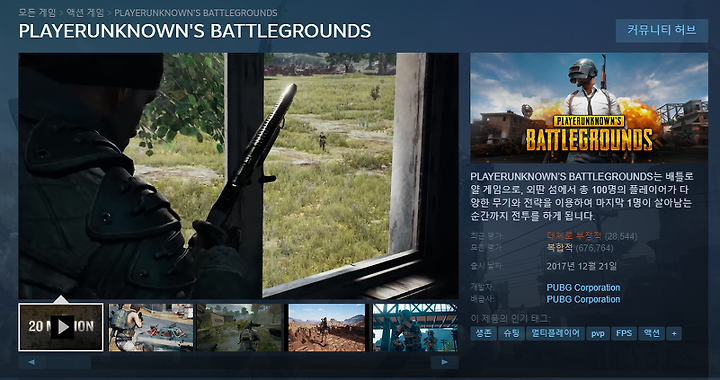This screenshot has width=720, height=380.
Task: Select the foggy road screenshot thumbnail
Action: click(239, 327)
